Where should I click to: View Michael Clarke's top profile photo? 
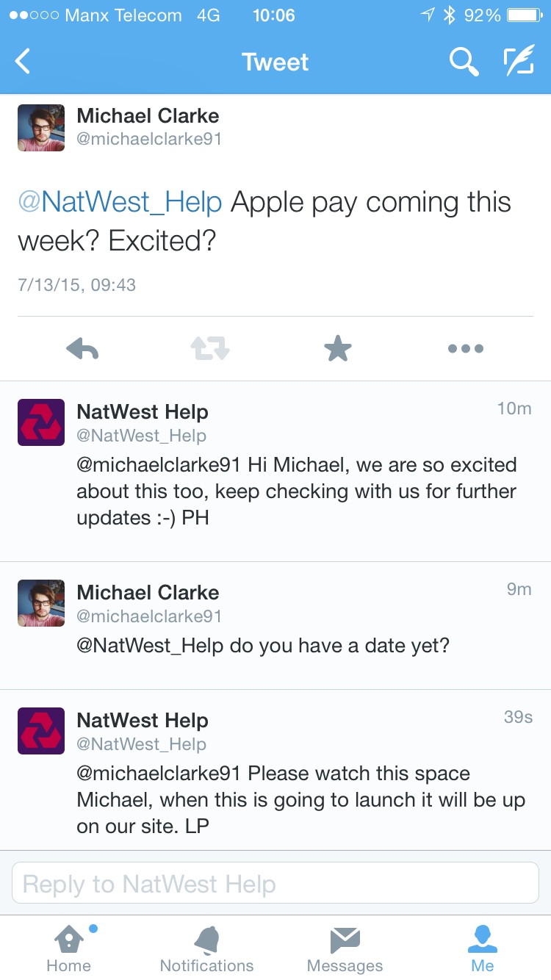coord(41,128)
